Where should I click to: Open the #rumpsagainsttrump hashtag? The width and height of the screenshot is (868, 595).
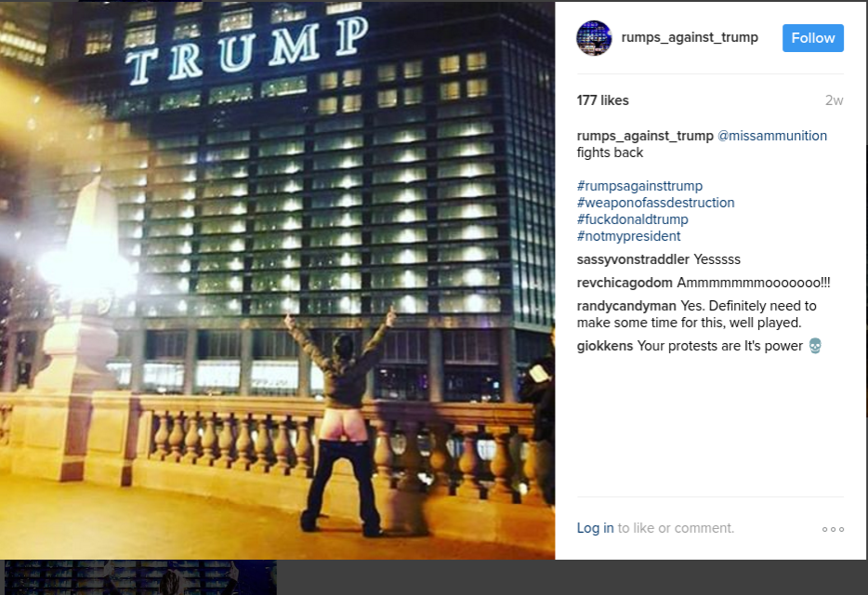639,186
